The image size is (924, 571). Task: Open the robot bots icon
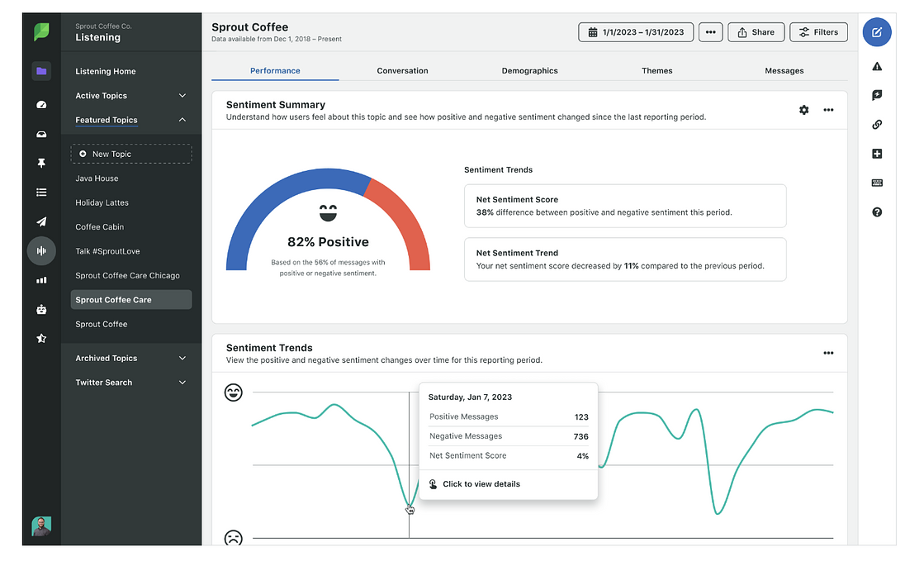point(41,309)
